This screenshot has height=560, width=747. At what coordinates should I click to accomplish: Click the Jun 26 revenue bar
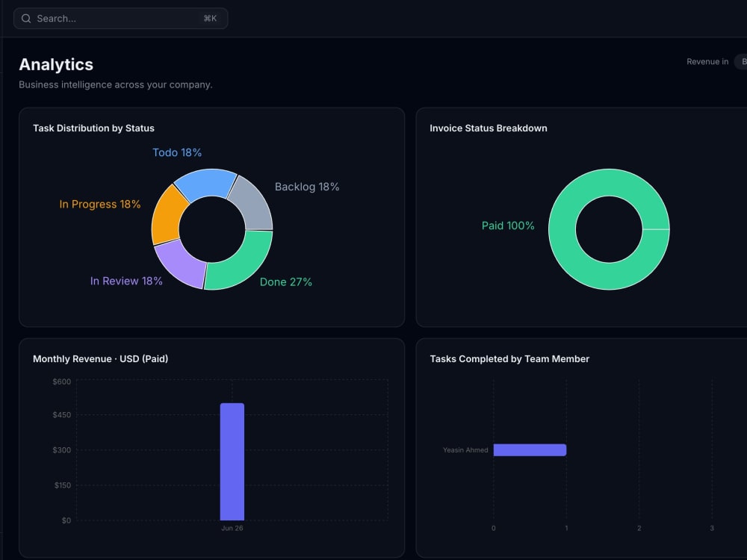(232, 462)
